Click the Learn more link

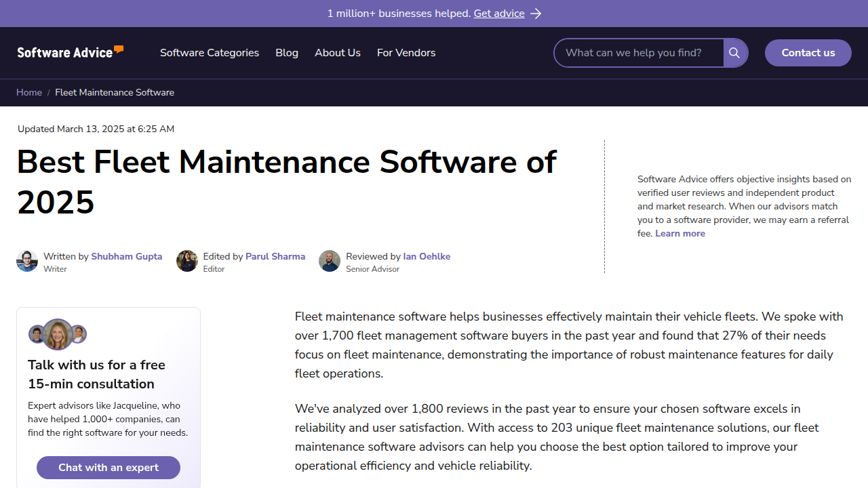pos(680,233)
